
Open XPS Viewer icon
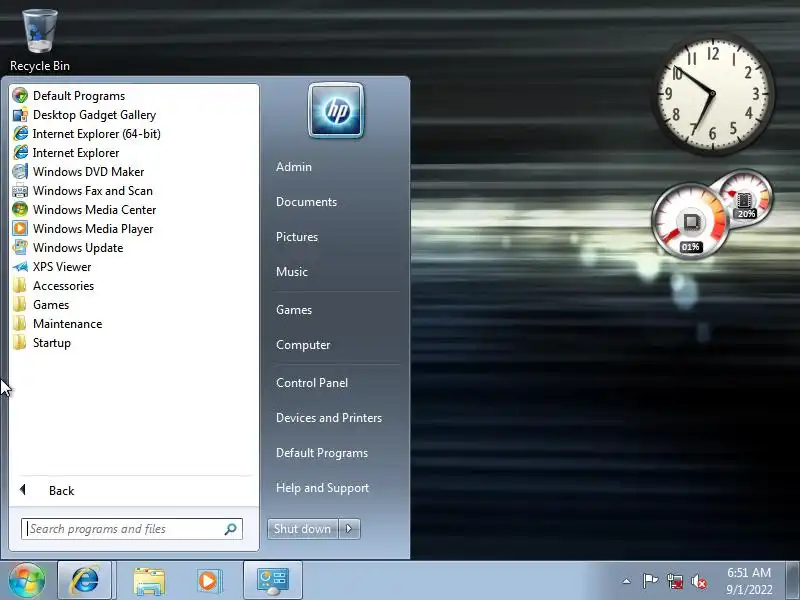point(20,267)
